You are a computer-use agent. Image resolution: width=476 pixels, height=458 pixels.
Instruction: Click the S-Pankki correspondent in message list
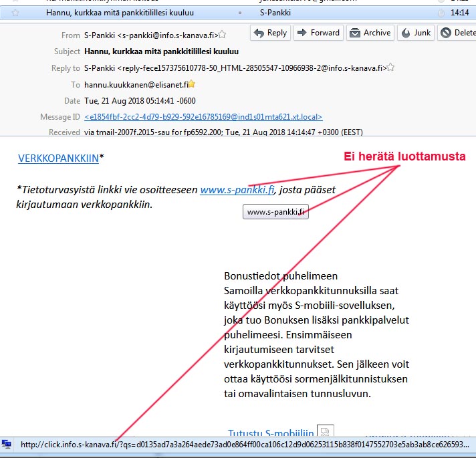point(275,13)
